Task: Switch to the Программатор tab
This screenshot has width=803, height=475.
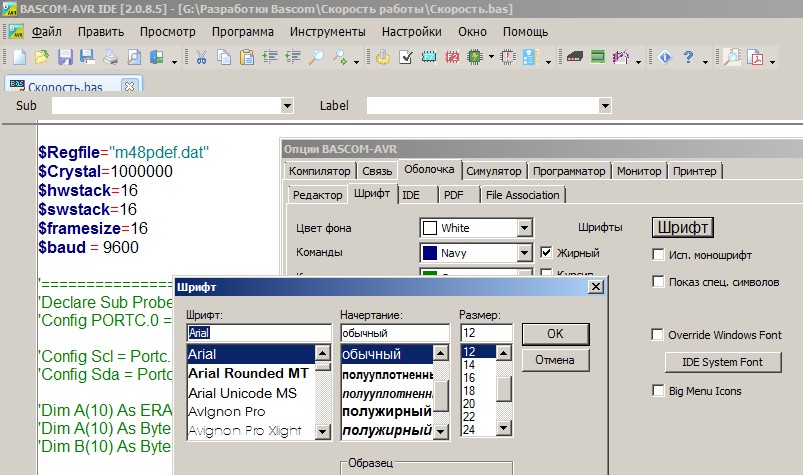Action: [x=569, y=171]
